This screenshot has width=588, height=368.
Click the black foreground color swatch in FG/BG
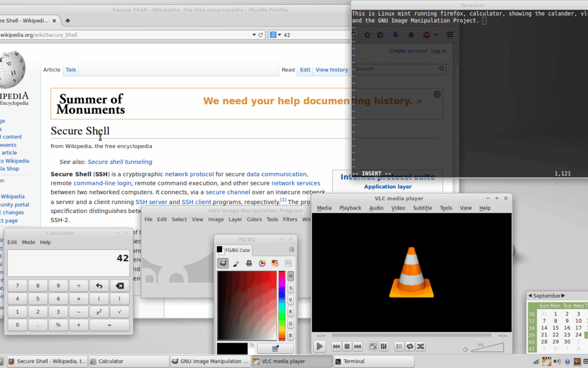point(232,348)
